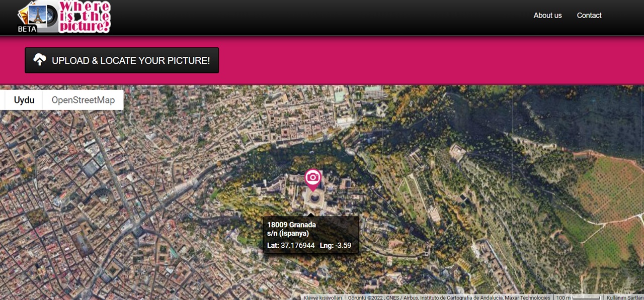The height and width of the screenshot is (300, 644).
Task: Switch to Uydu satellite map view
Action: coord(24,100)
